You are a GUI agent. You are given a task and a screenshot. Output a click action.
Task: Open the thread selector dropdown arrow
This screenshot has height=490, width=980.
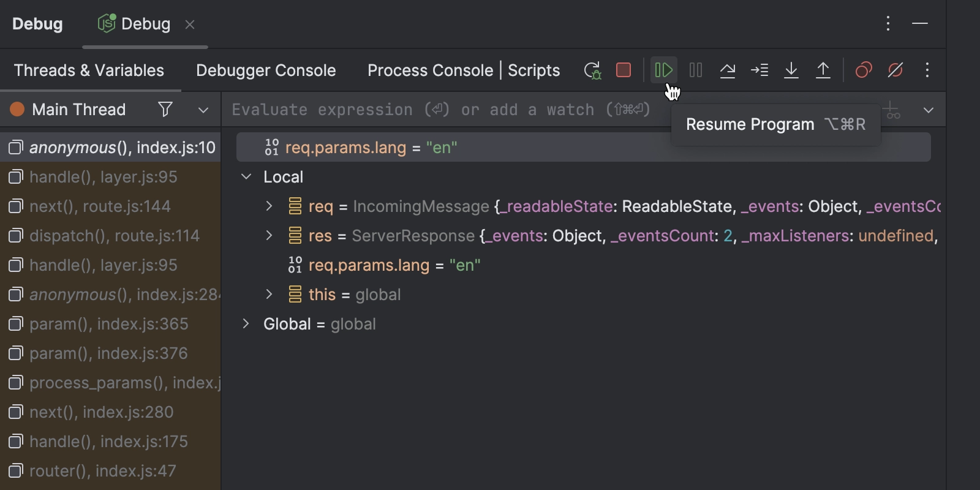[203, 110]
